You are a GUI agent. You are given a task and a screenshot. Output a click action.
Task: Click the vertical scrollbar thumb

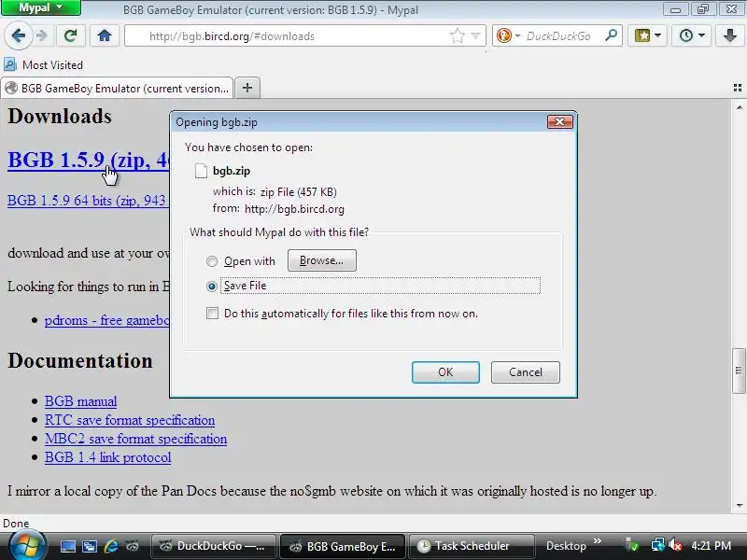739,371
